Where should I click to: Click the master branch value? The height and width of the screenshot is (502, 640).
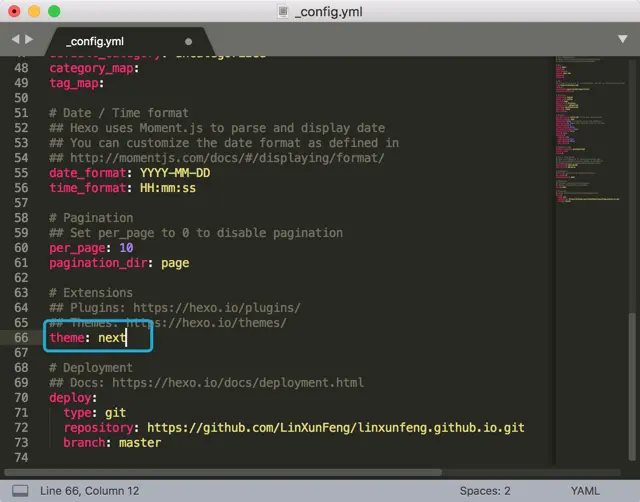[x=140, y=443]
